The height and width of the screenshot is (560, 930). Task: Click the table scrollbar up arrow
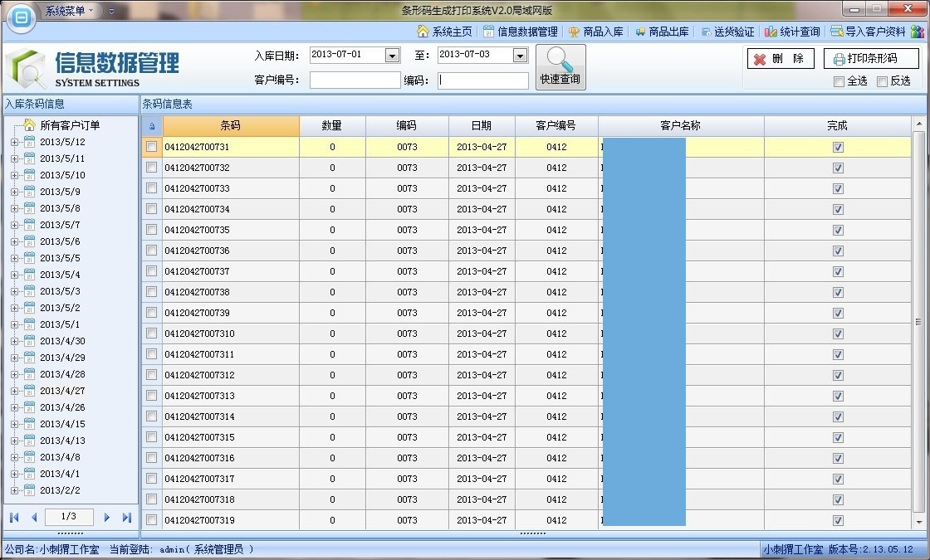click(x=918, y=124)
